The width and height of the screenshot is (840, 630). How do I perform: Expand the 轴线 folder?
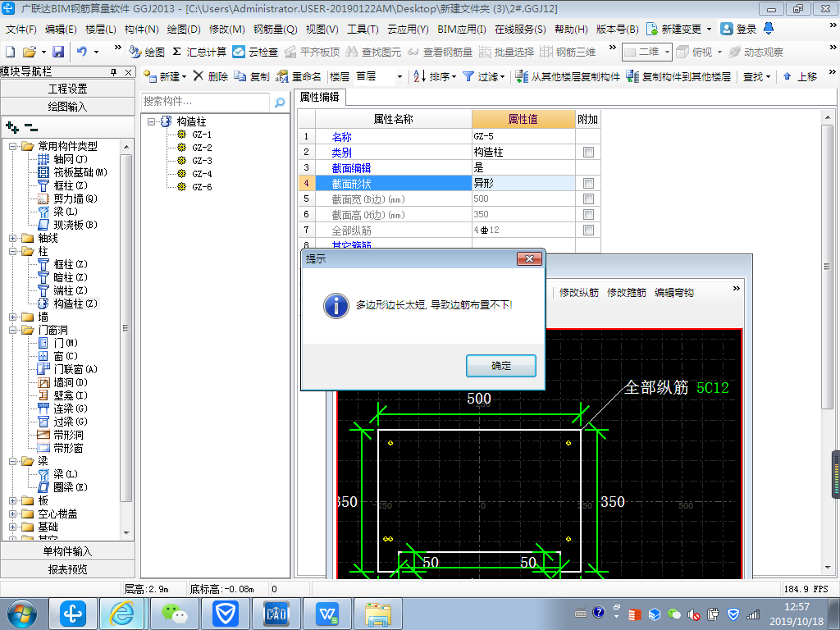(13, 238)
